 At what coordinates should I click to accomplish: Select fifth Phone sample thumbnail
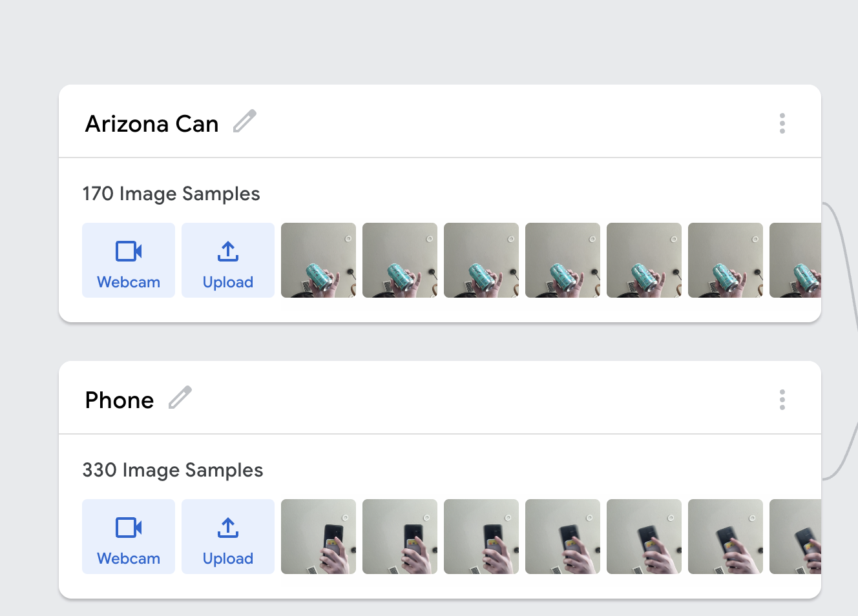click(644, 537)
